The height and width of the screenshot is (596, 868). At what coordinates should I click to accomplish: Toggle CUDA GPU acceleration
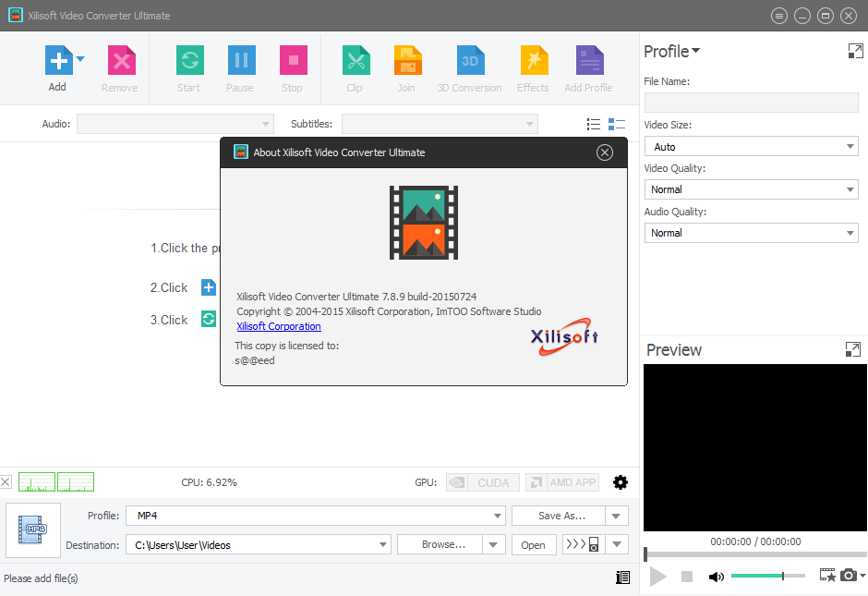(483, 482)
